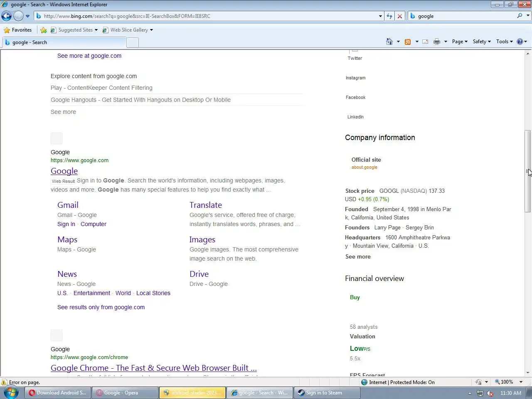This screenshot has height=399, width=532.
Task: Click the Refresh icon beside address bar
Action: click(x=389, y=16)
